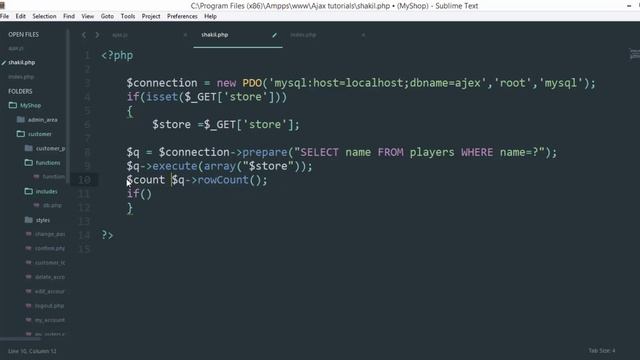Image resolution: width=640 pixels, height=360 pixels.
Task: Click 'rowCount' in line 10
Action: (x=223, y=180)
